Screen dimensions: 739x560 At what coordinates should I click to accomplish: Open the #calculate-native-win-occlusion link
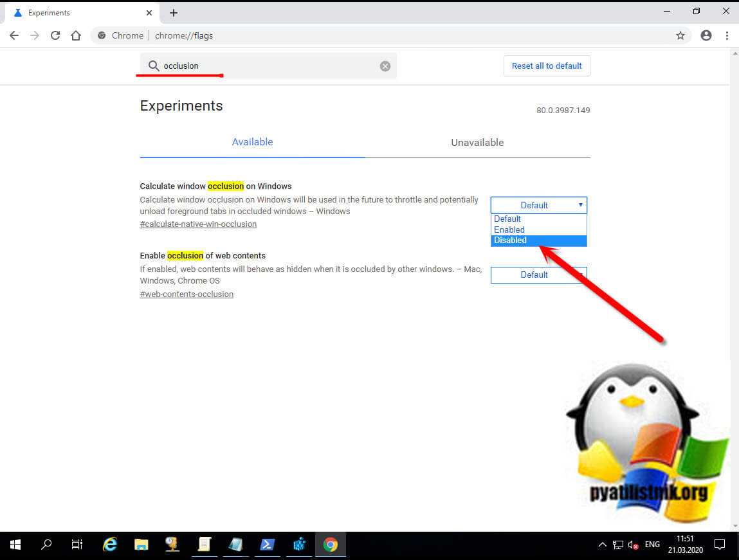point(198,224)
